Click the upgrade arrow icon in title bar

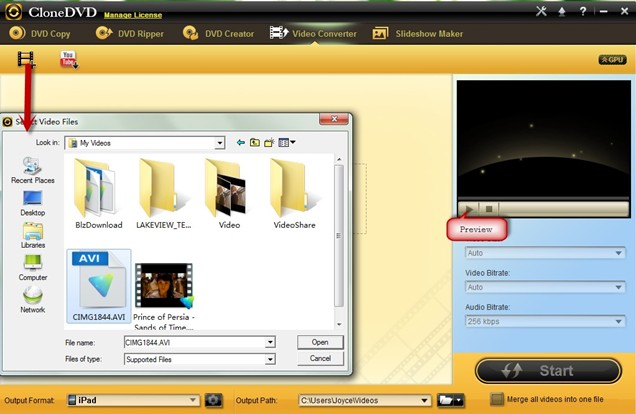pyautogui.click(x=562, y=11)
